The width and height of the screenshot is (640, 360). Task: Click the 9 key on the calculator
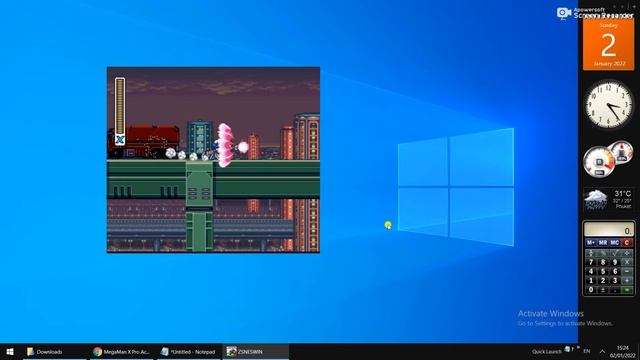[615, 262]
